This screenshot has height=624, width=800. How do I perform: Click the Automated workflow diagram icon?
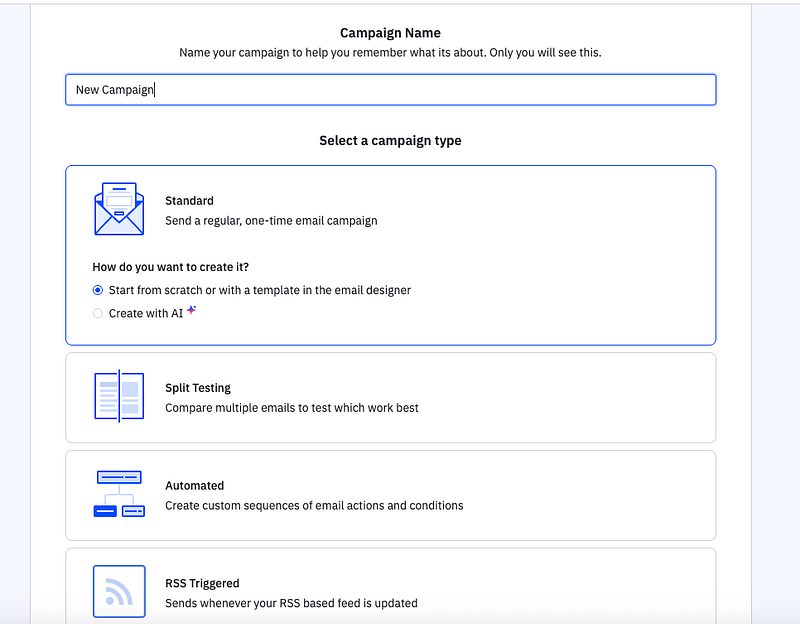tap(119, 494)
